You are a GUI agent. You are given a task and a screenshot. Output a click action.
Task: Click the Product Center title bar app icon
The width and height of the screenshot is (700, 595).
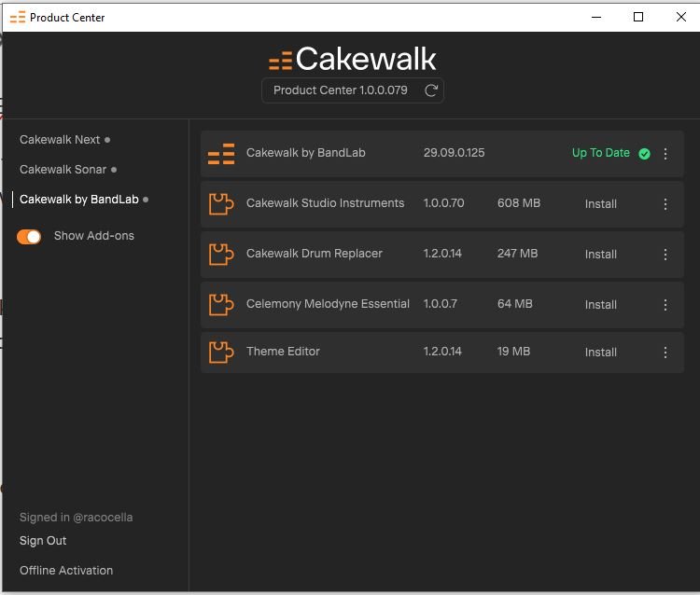[18, 18]
